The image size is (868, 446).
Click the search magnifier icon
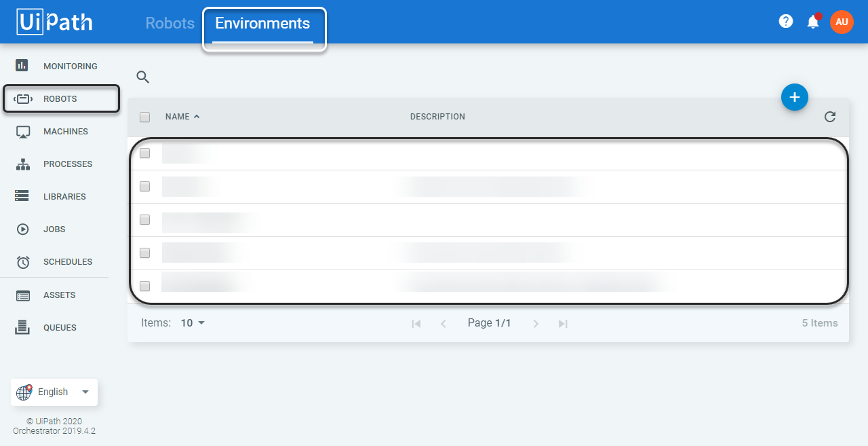(142, 77)
